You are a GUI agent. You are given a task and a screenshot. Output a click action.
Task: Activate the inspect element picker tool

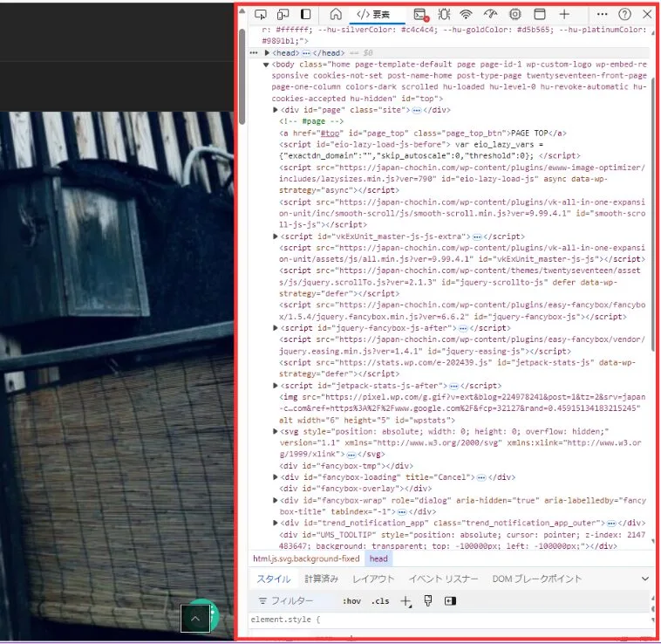(x=261, y=15)
